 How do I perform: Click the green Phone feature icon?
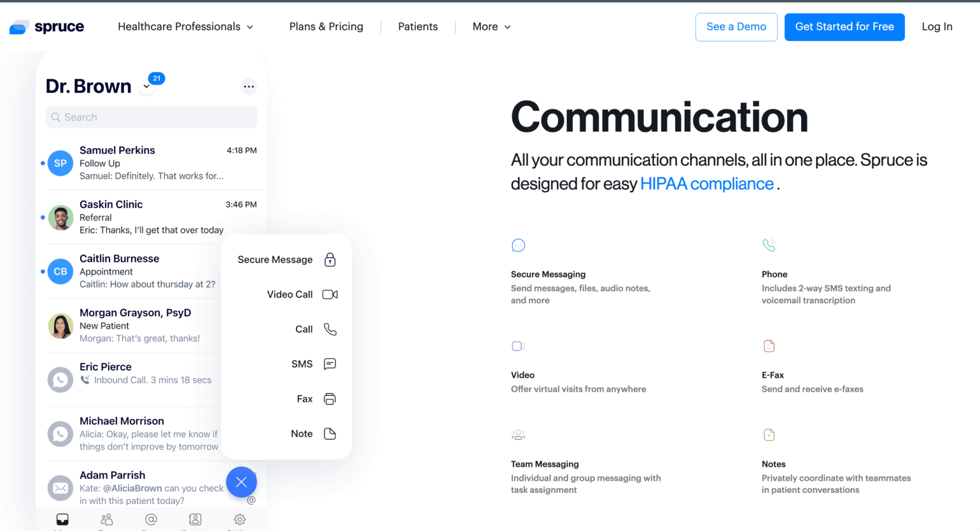point(769,245)
